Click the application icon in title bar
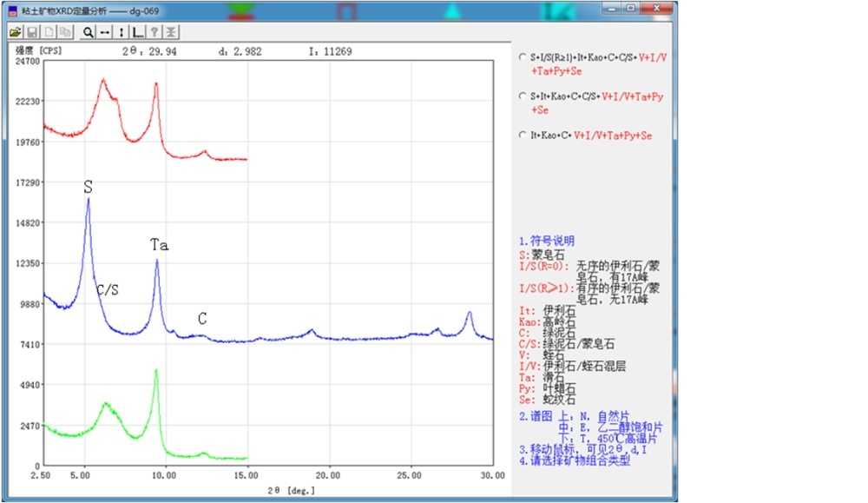Image resolution: width=868 pixels, height=503 pixels. (x=12, y=10)
